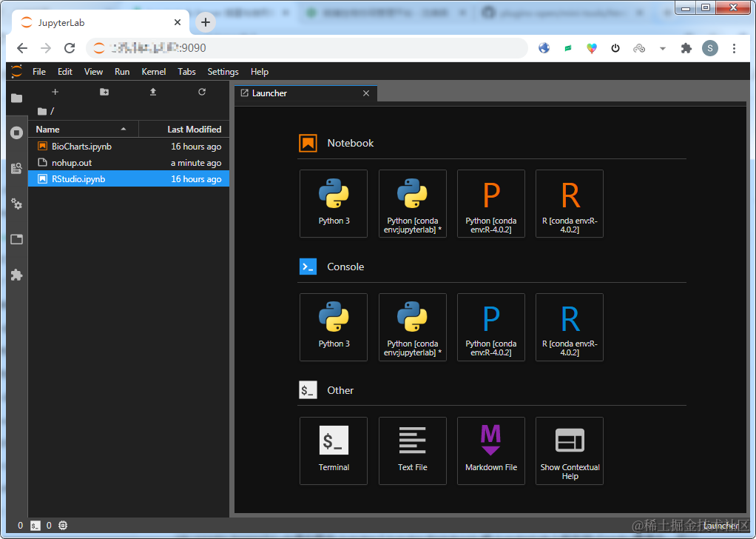This screenshot has height=539, width=756.
Task: Click the New Folder icon in file browser
Action: (104, 92)
